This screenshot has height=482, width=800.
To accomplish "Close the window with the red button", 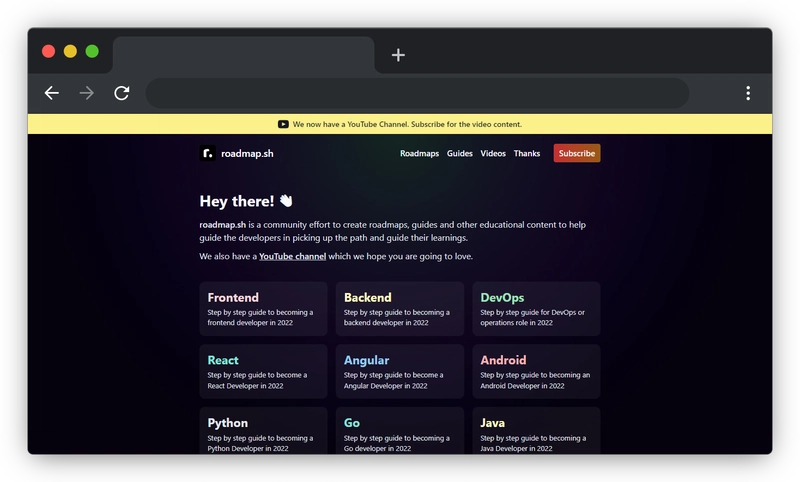I will coord(48,52).
